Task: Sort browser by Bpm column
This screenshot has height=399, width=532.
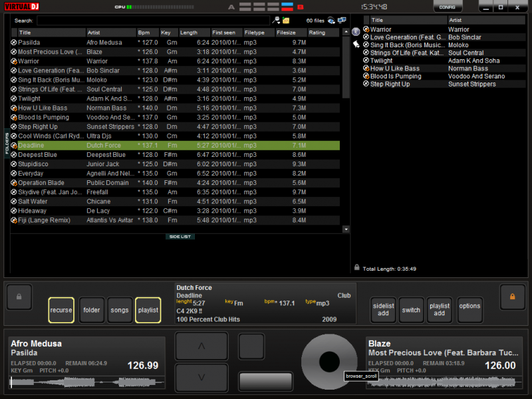Action: 148,33
